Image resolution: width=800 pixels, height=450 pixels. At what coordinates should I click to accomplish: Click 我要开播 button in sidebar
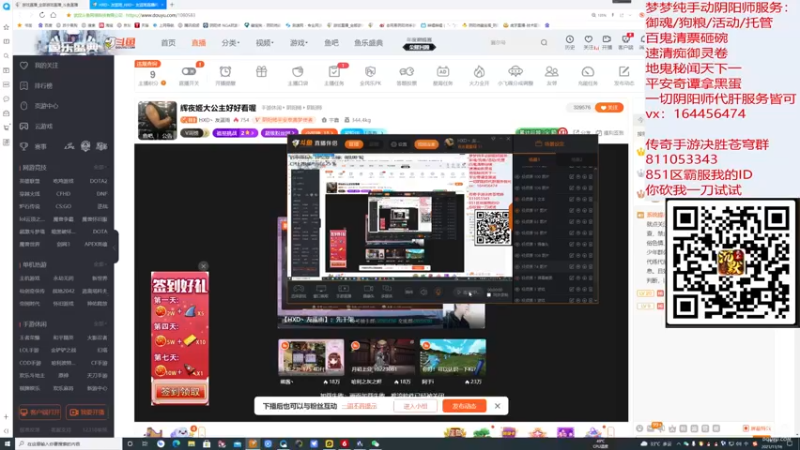point(87,412)
